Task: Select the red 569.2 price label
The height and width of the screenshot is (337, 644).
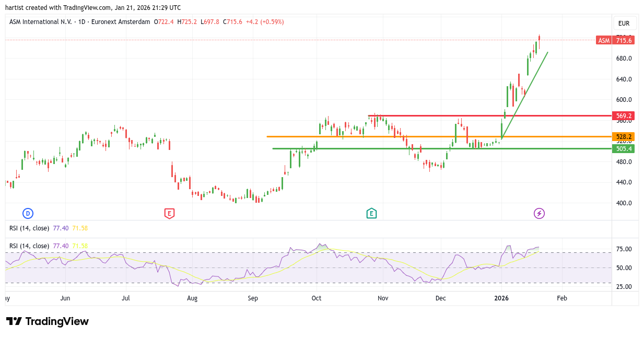Action: click(624, 116)
